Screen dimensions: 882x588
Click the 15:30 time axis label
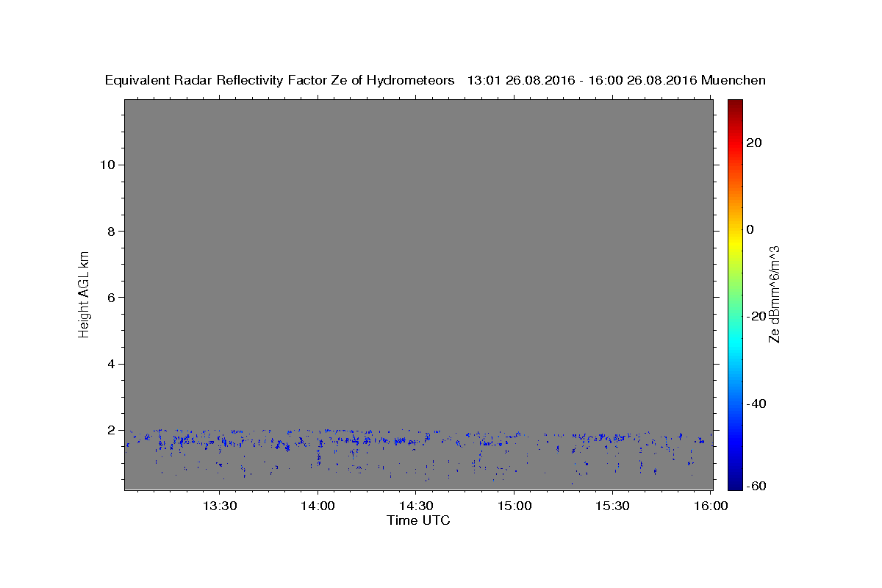[612, 506]
